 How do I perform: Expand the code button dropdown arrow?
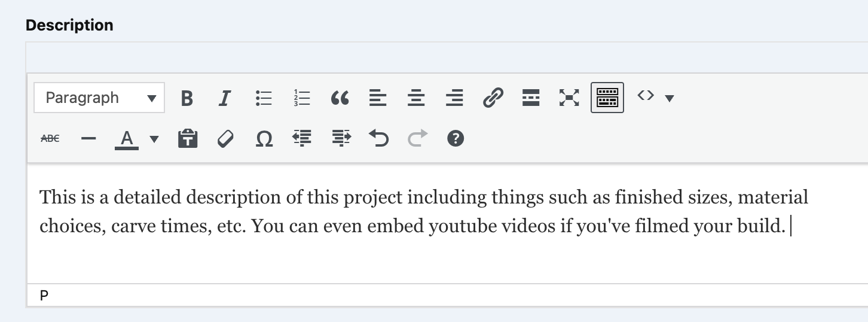click(670, 98)
